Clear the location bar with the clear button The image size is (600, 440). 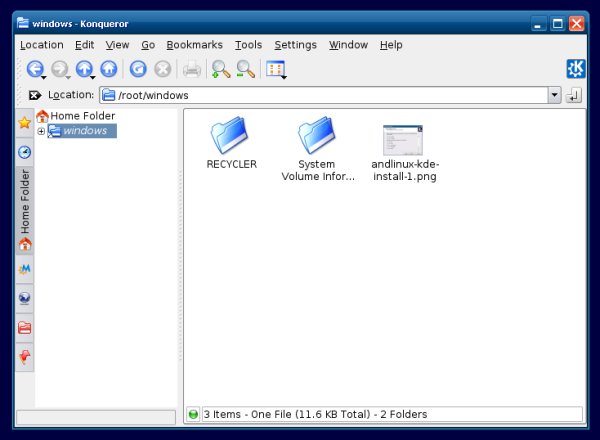click(x=34, y=95)
